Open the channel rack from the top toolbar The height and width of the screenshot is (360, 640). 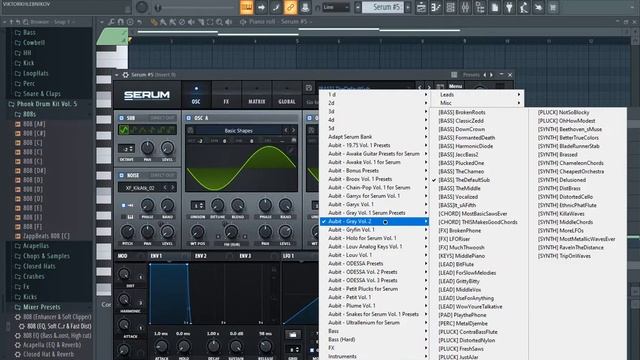451,7
